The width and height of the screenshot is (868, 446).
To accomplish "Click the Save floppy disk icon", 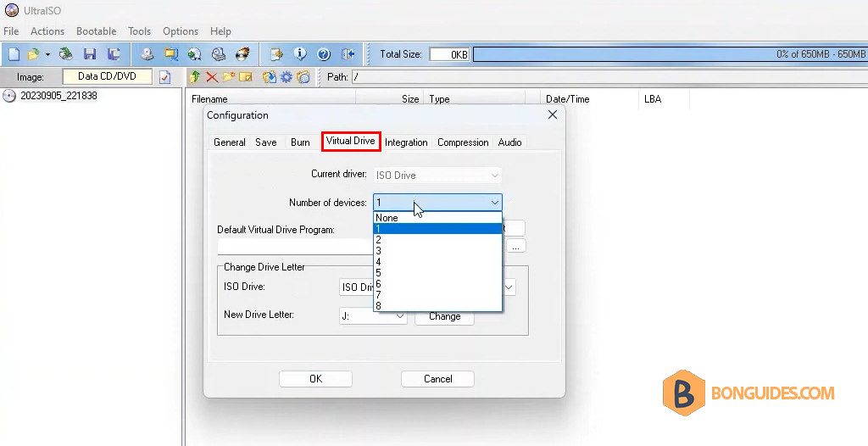I will pos(90,54).
